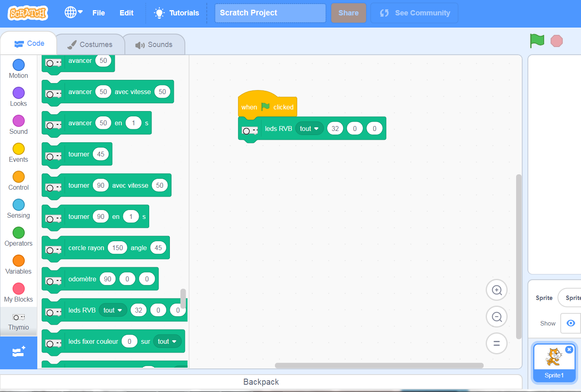Select the Thymio block category
Viewport: 581px width, 392px height.
click(19, 321)
